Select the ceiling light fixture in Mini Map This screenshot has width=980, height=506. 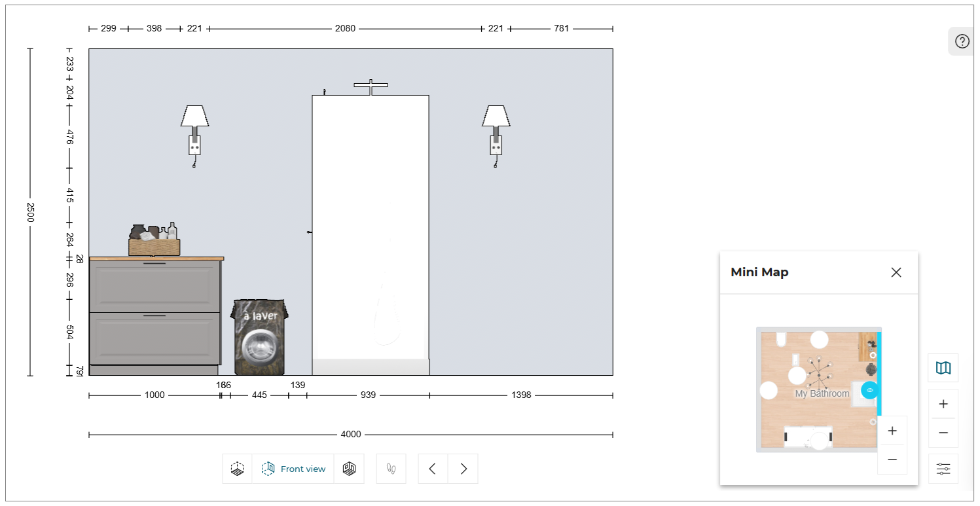tap(818, 374)
